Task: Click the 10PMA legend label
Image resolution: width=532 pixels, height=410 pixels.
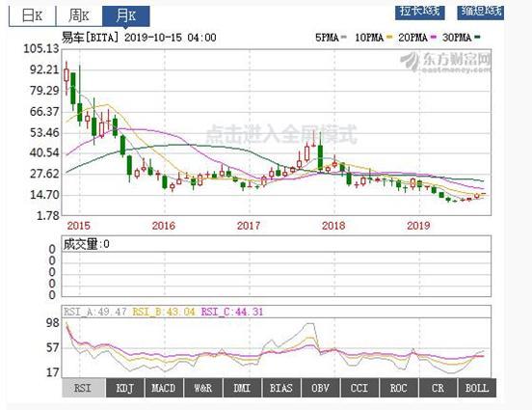Action: click(x=369, y=38)
